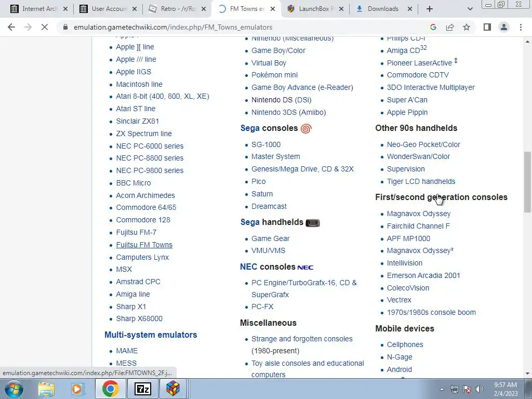
Task: Open the Tiger LCD handhelds link
Action: coord(421,181)
